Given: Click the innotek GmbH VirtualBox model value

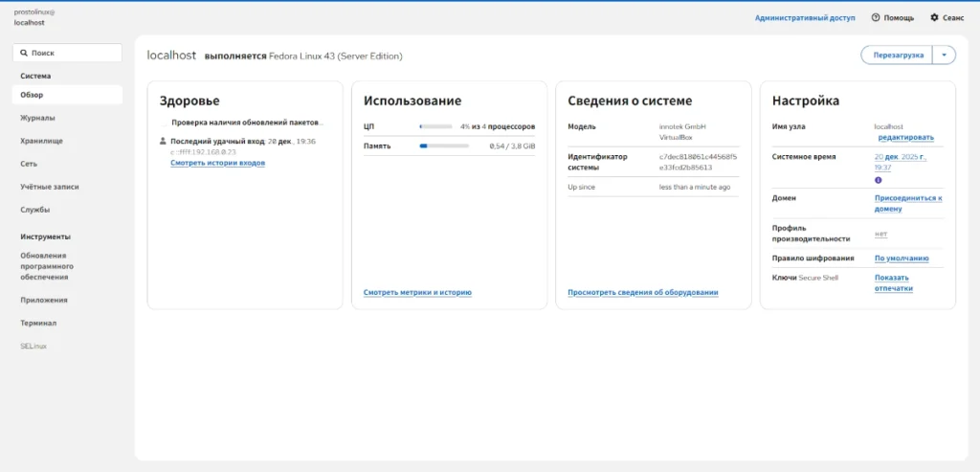Looking at the screenshot, I should point(681,131).
